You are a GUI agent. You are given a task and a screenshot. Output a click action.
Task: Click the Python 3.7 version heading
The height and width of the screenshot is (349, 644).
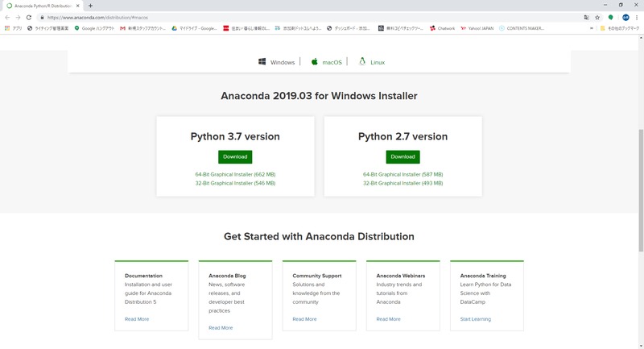pos(235,136)
